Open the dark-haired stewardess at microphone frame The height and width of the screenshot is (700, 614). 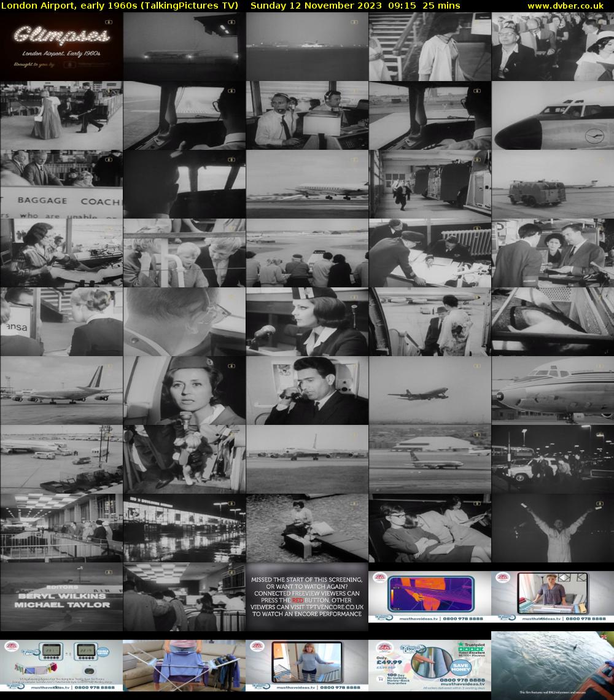[307, 321]
